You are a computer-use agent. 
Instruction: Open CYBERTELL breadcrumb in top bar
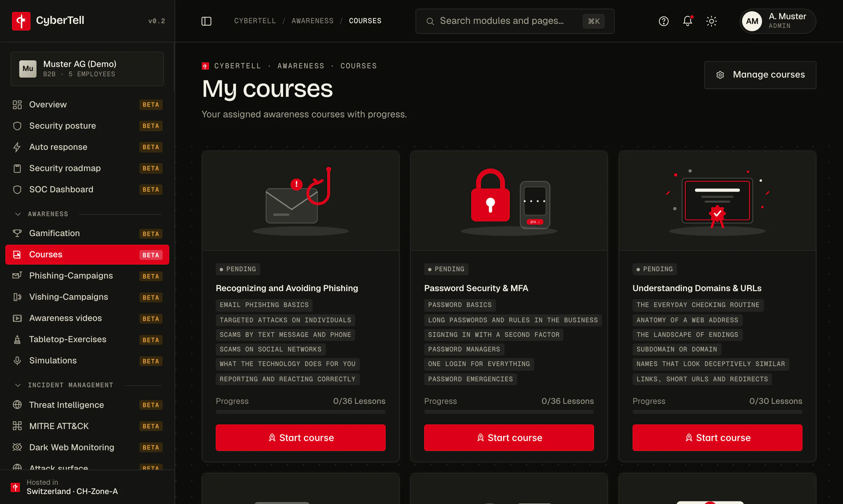coord(255,21)
